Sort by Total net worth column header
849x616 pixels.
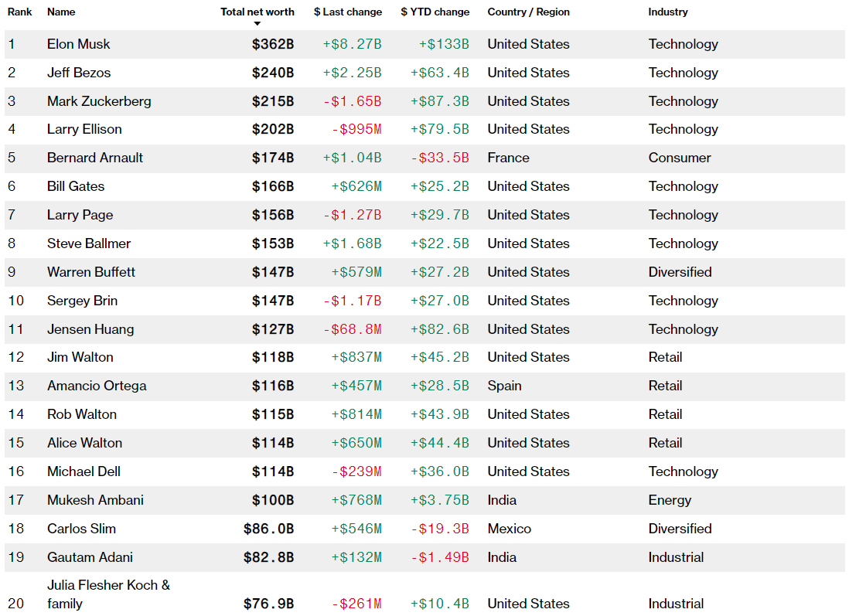pyautogui.click(x=257, y=12)
